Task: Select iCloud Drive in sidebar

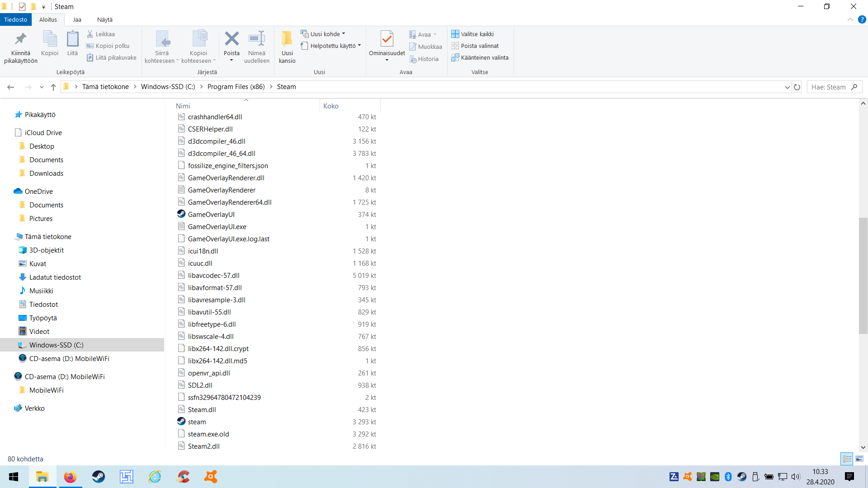Action: point(38,132)
